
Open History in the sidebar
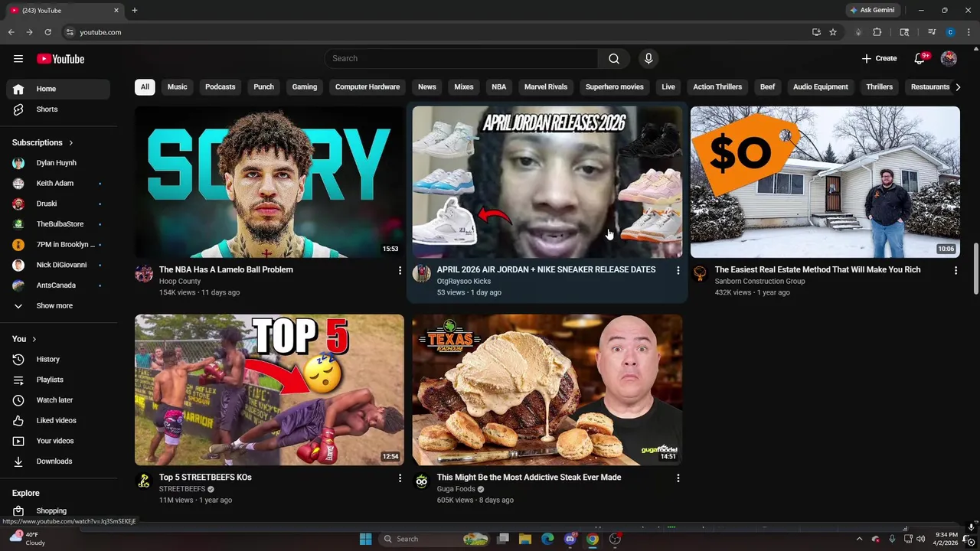click(58, 359)
